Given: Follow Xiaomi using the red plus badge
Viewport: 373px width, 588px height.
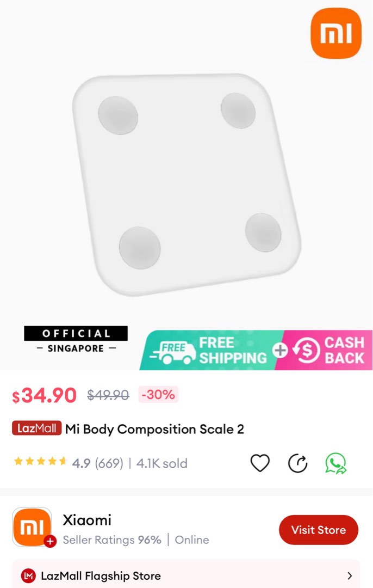Looking at the screenshot, I should click(49, 542).
